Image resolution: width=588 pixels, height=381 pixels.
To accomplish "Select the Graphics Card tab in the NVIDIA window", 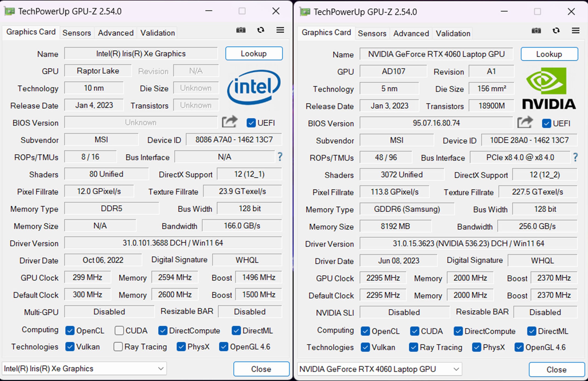I will click(x=326, y=33).
